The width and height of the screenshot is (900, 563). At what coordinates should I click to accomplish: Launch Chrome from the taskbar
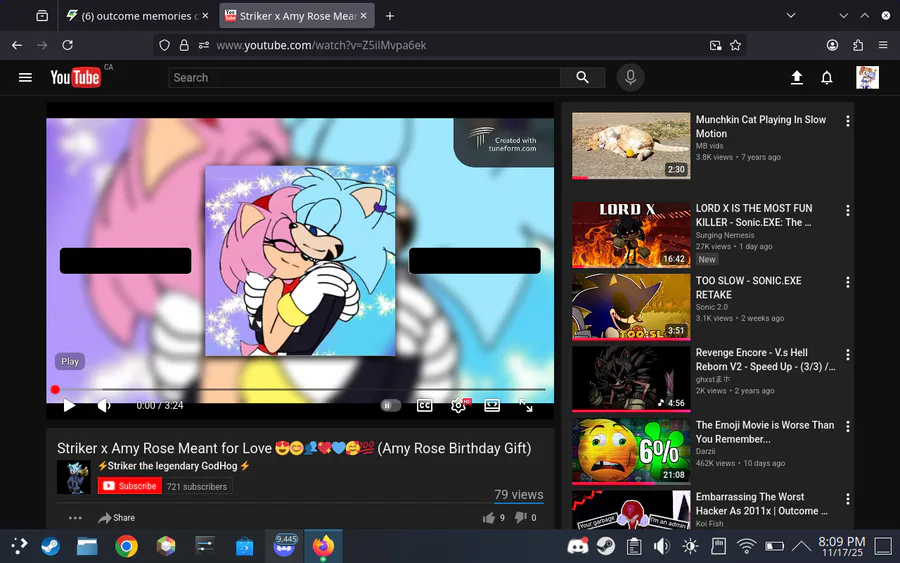pos(126,546)
